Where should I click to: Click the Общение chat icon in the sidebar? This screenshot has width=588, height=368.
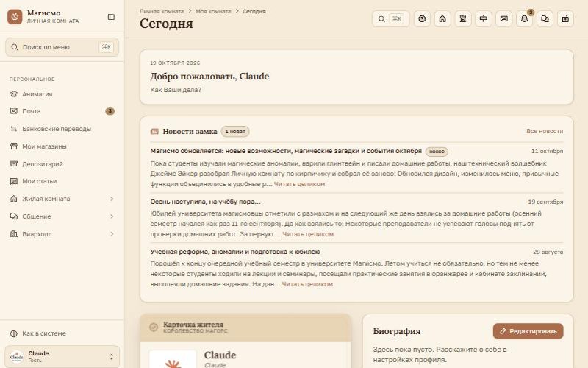(x=14, y=216)
